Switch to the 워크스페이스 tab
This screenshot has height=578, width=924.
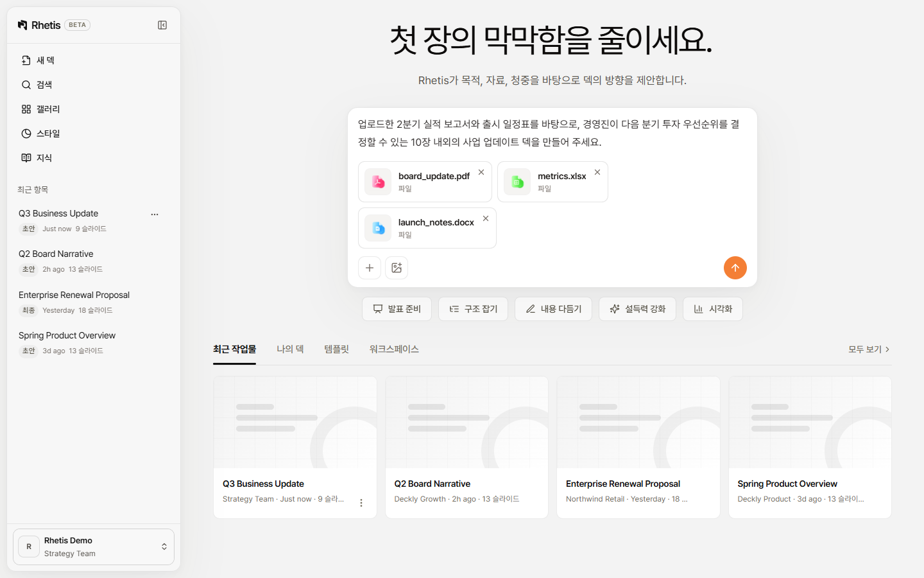click(394, 349)
